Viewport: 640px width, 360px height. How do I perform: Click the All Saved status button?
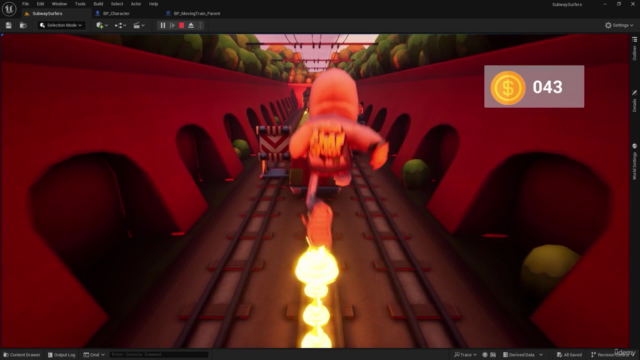[x=569, y=355]
